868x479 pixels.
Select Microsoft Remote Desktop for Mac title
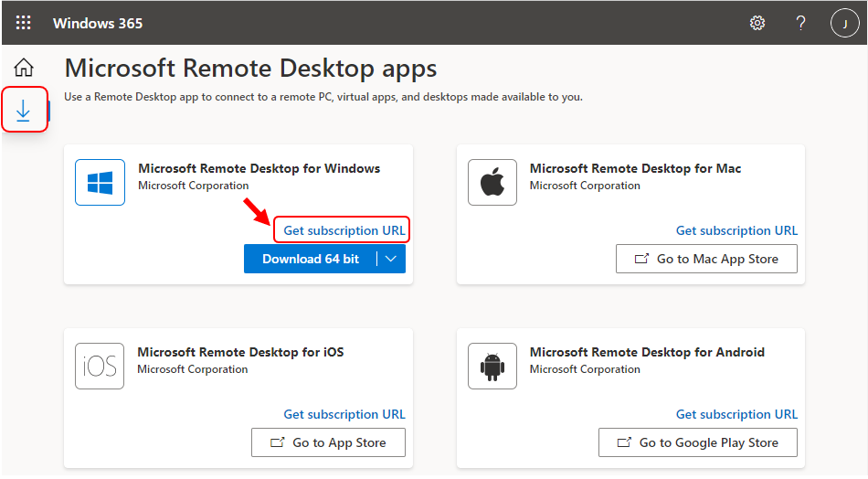coord(636,168)
